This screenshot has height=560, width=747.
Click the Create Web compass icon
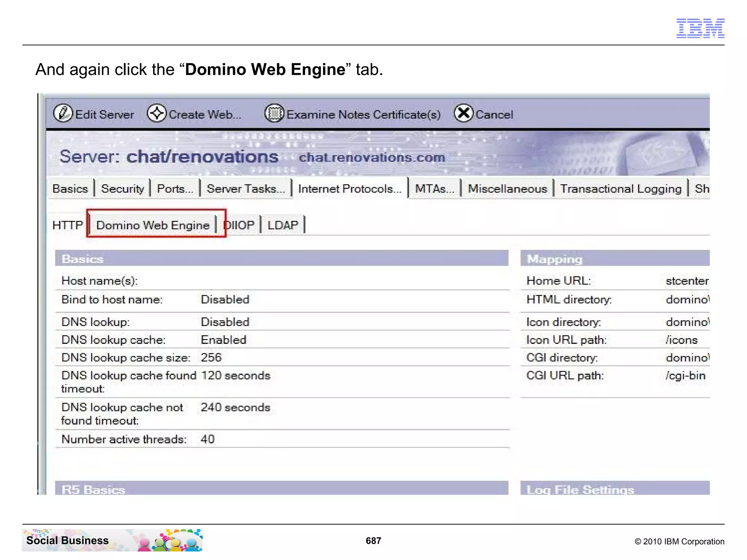[157, 113]
